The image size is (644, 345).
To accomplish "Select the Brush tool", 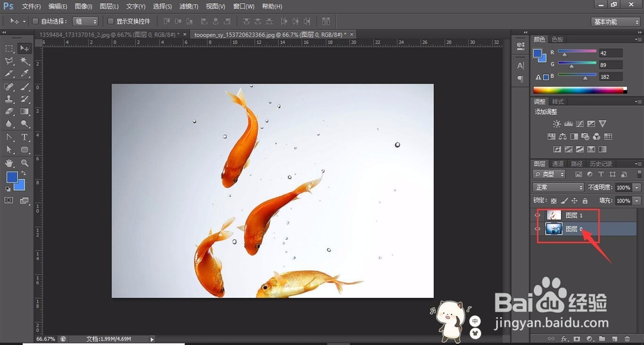I will pyautogui.click(x=24, y=86).
